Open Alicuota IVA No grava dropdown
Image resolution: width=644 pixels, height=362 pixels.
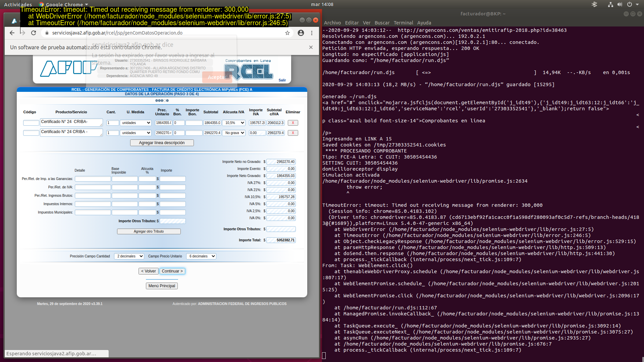coord(234,133)
